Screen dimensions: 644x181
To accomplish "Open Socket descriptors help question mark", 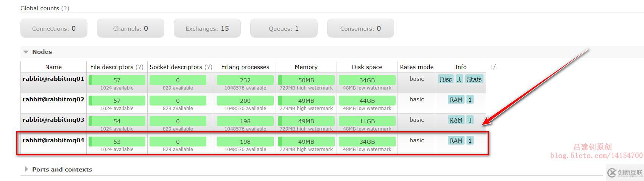I will 208,67.
